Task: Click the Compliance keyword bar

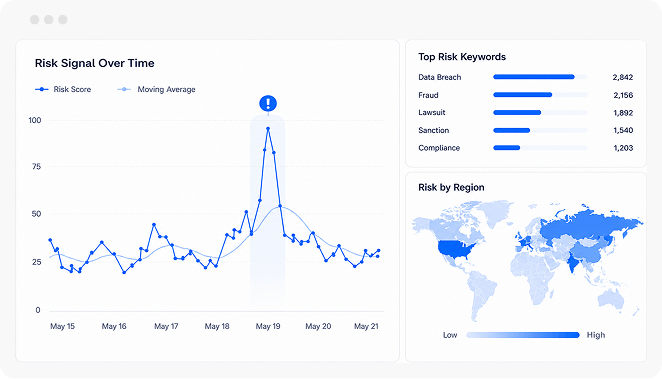Action: (540, 148)
